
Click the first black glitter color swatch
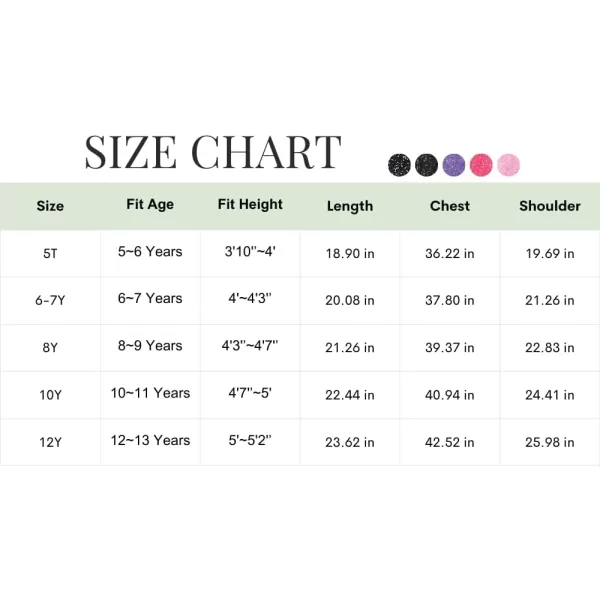click(399, 165)
